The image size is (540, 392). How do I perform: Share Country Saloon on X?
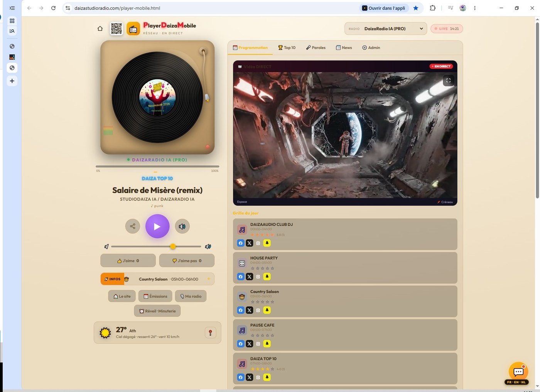coord(250,310)
